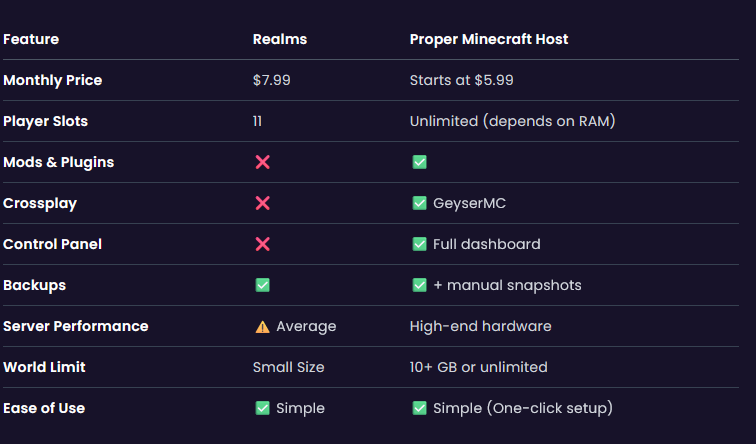Click the World Limit row label

(44, 367)
